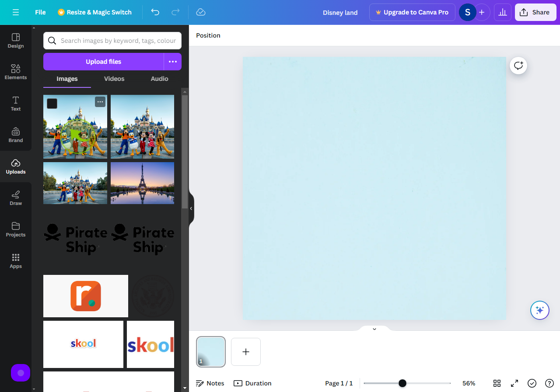
Task: Add a comment with the speech bubble icon
Action: coord(518,66)
